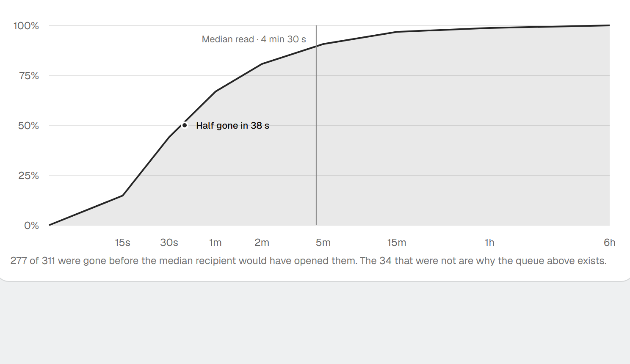Click the 6h x-axis tick label
The width and height of the screenshot is (630, 364).
609,243
